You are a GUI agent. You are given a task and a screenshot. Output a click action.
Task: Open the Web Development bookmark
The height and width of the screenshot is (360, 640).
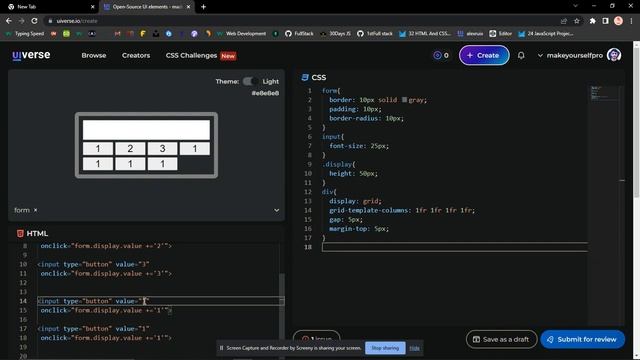241,33
